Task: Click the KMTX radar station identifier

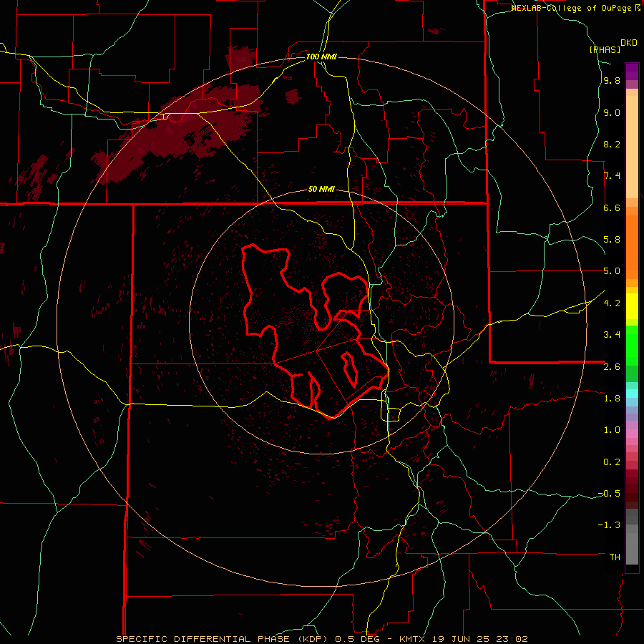Action: pos(413,639)
